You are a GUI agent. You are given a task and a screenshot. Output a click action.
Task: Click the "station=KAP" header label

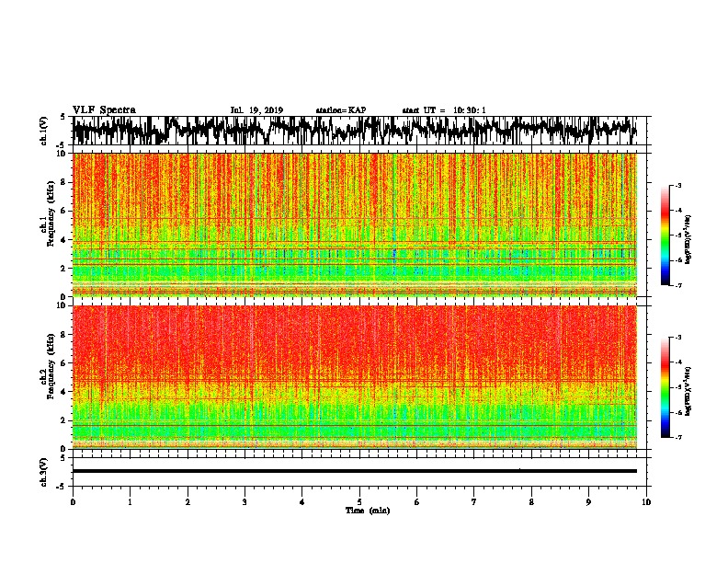coord(341,110)
